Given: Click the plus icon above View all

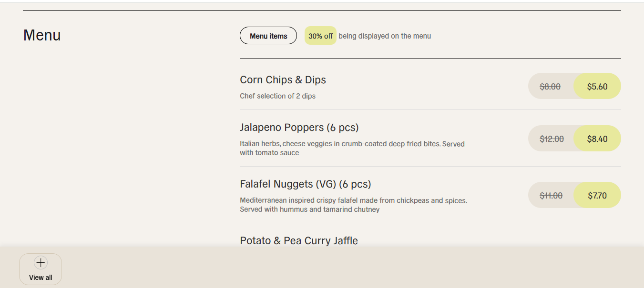Looking at the screenshot, I should coord(41,262).
